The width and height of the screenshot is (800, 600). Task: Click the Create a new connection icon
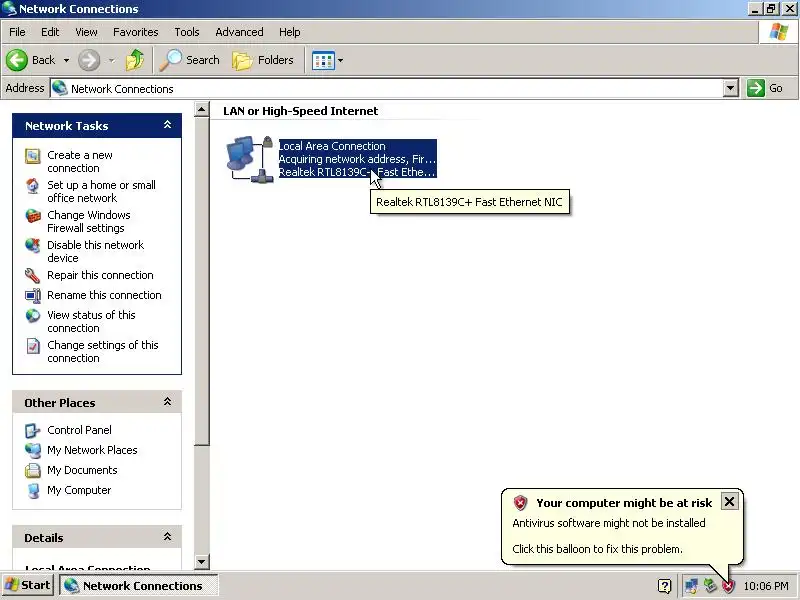click(33, 156)
